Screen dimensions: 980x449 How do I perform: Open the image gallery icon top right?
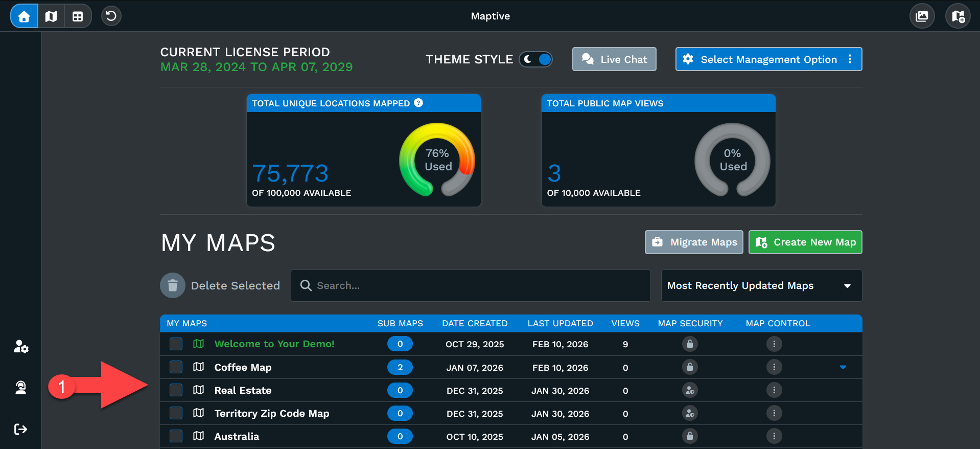[x=922, y=16]
